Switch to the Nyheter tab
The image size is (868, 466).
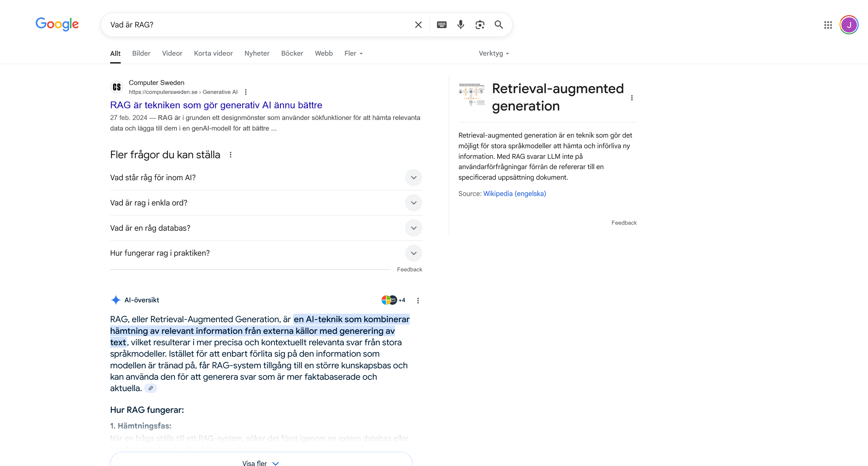point(256,53)
